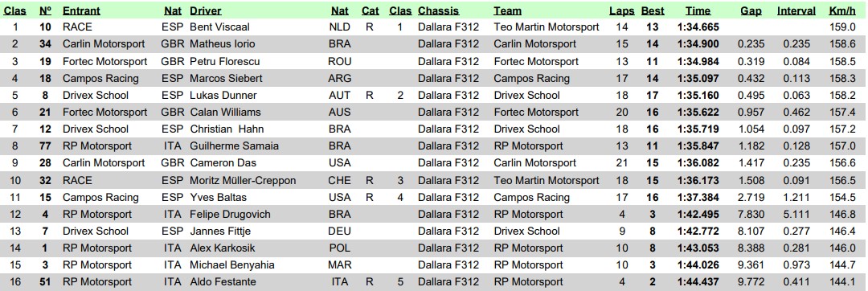868x291 pixels.
Task: Select the Time column header
Action: click(698, 10)
